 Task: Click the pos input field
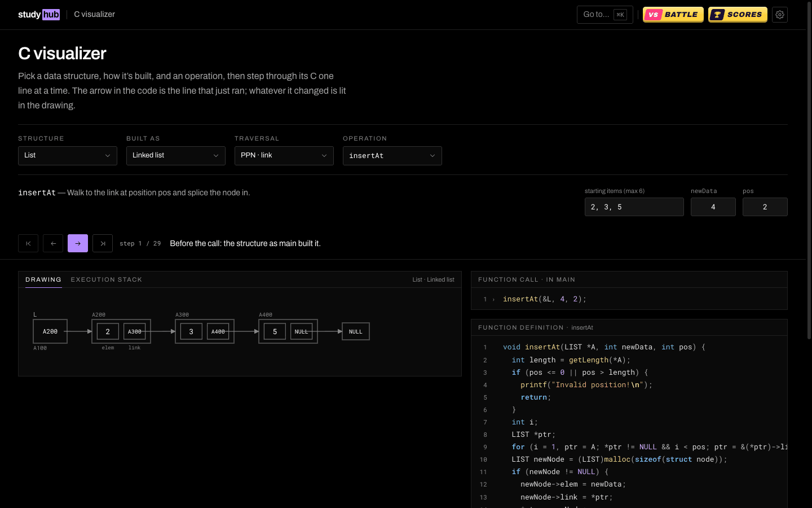pos(765,207)
